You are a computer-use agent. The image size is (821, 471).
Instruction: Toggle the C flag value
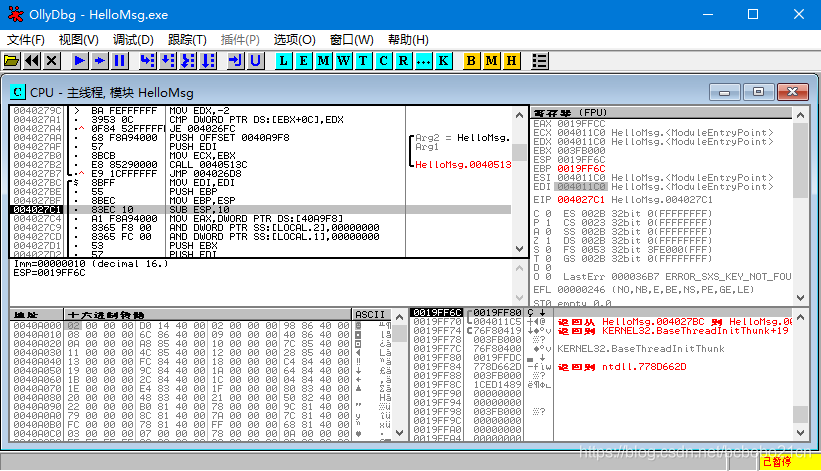click(548, 214)
